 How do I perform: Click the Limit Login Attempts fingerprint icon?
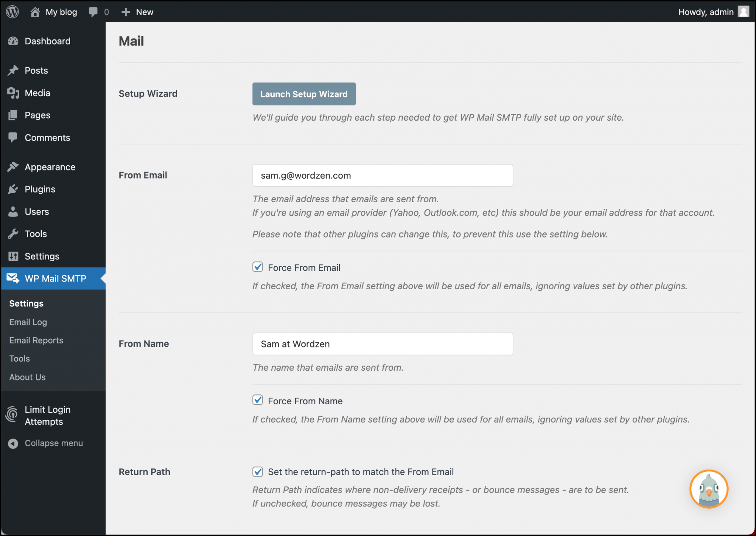click(12, 414)
